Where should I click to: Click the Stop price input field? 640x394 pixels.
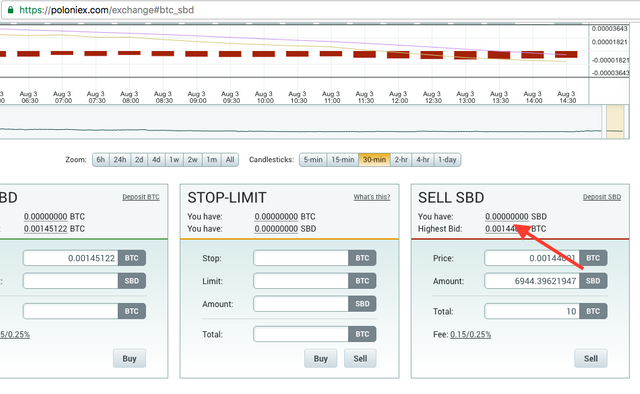pos(301,258)
